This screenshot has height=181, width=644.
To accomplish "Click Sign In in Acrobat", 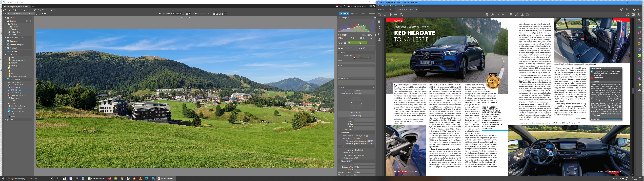I will (x=635, y=9).
